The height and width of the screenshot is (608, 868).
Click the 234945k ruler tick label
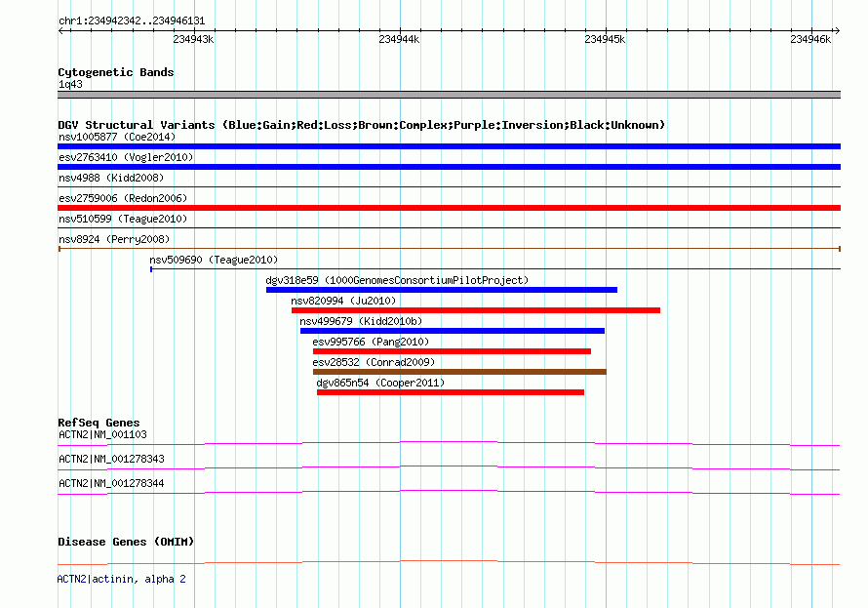pos(605,39)
